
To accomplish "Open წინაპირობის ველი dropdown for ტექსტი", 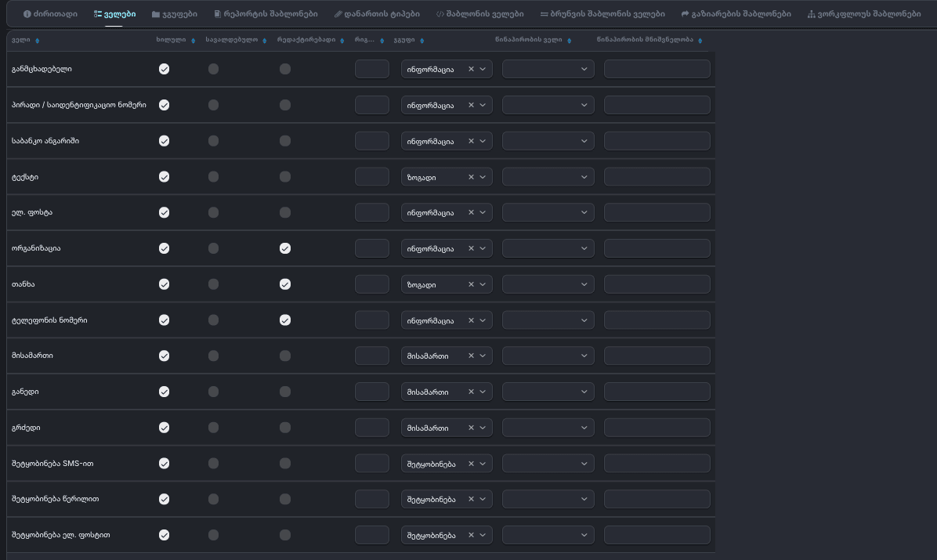I will click(x=548, y=177).
